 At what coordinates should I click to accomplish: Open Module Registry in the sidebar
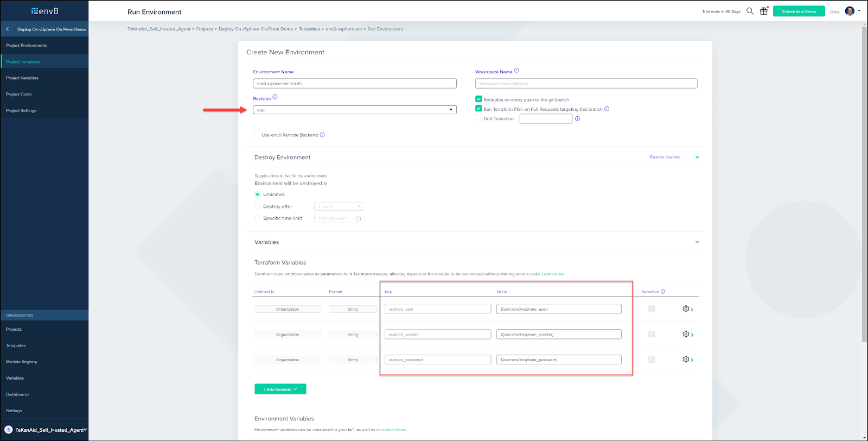(22, 362)
